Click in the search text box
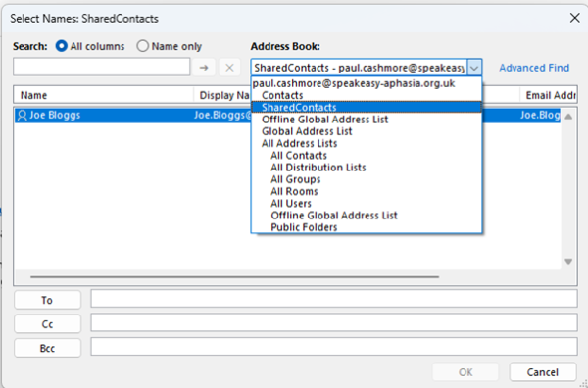 tap(102, 67)
